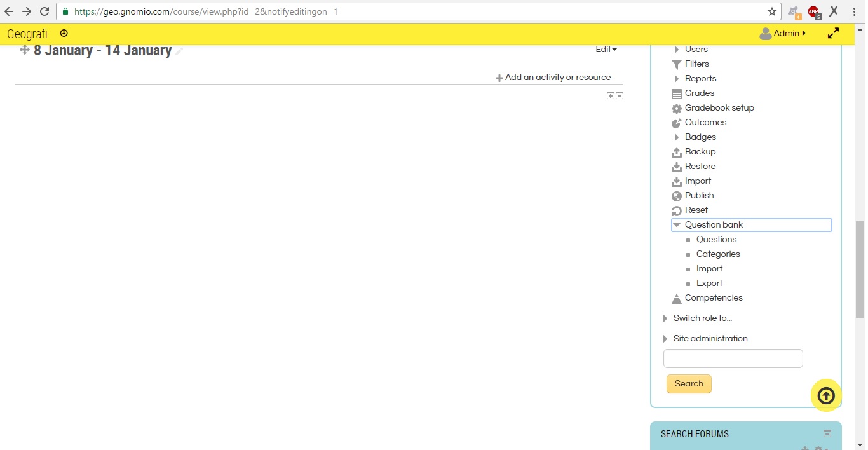Click the Publish link
The image size is (868, 450).
click(700, 196)
